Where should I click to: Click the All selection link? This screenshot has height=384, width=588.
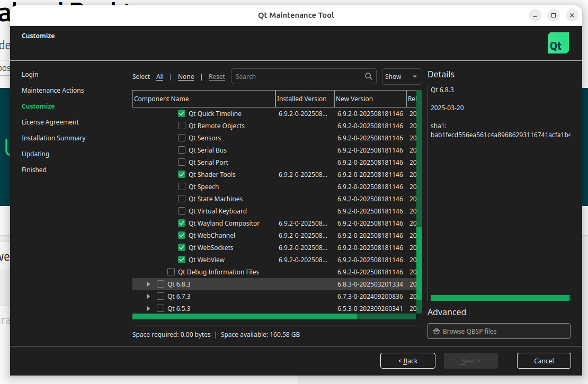tap(159, 76)
